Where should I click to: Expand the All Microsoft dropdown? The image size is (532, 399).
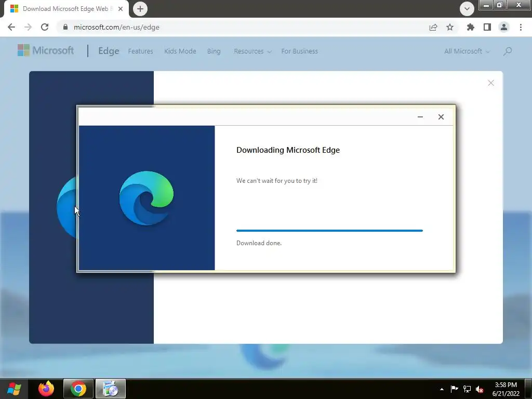[467, 51]
